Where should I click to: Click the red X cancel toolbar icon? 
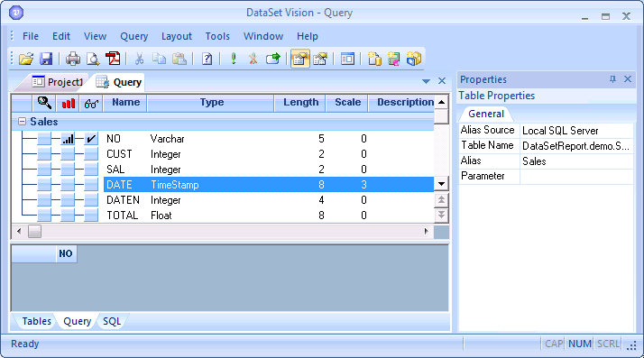(253, 59)
